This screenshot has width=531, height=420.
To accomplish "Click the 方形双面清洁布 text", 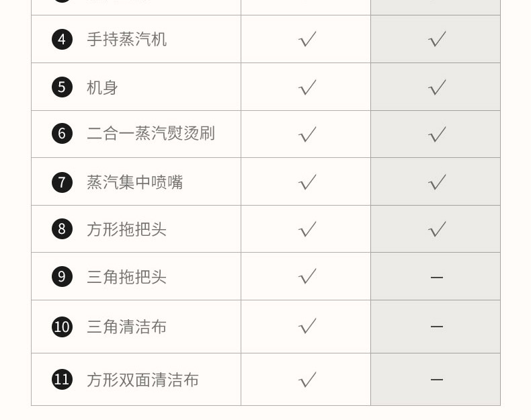I will [x=142, y=380].
